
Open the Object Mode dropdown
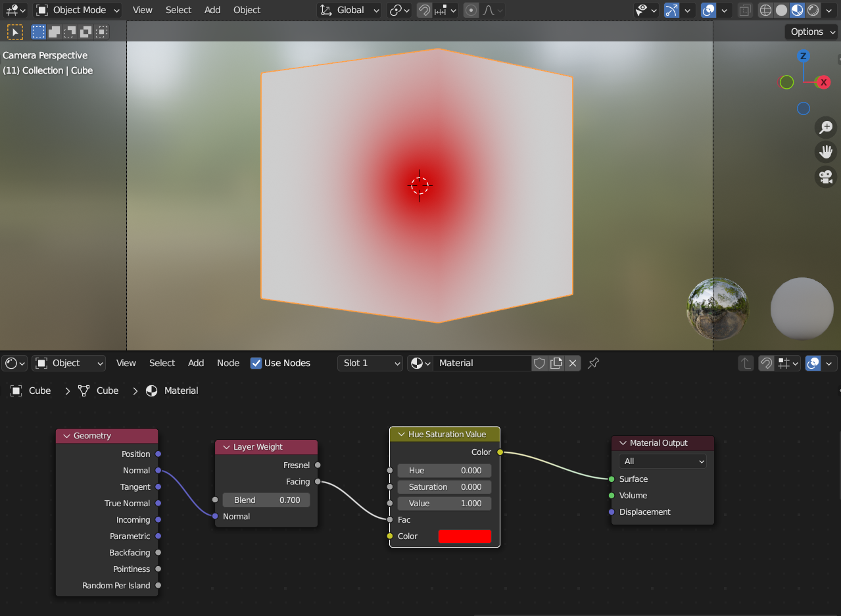click(x=78, y=10)
